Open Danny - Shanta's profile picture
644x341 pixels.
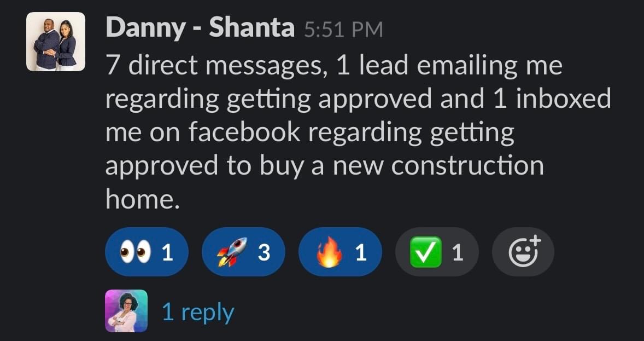[56, 42]
